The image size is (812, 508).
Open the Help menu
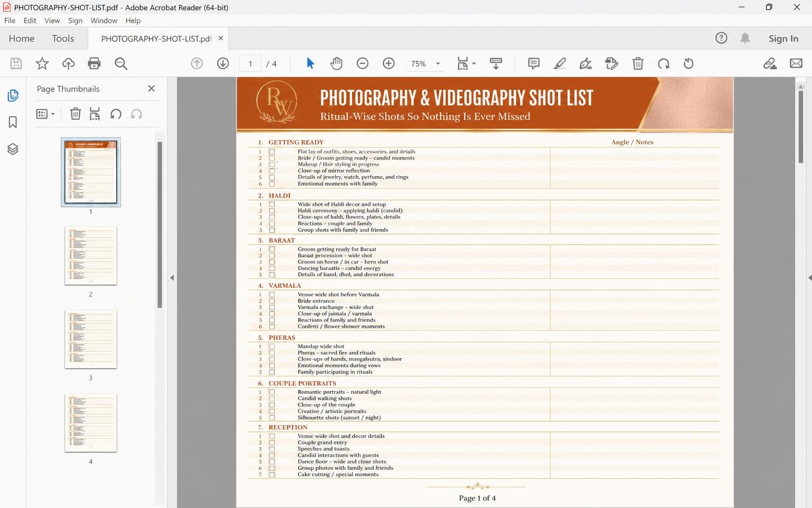(x=133, y=21)
